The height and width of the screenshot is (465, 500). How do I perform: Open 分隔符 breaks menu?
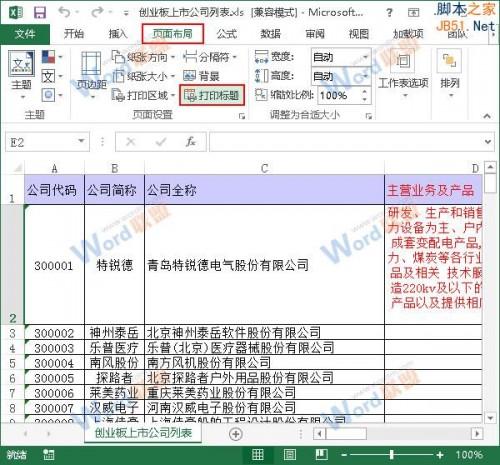click(x=210, y=57)
